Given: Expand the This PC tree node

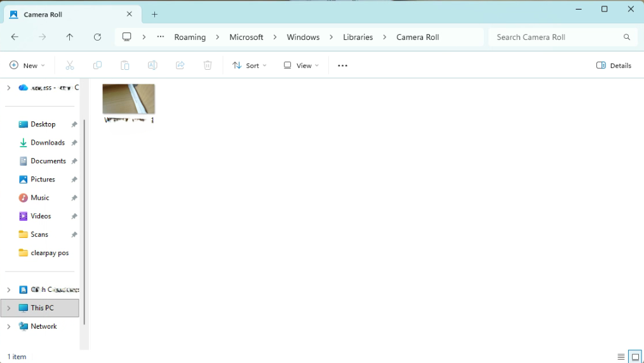Looking at the screenshot, I should 9,308.
